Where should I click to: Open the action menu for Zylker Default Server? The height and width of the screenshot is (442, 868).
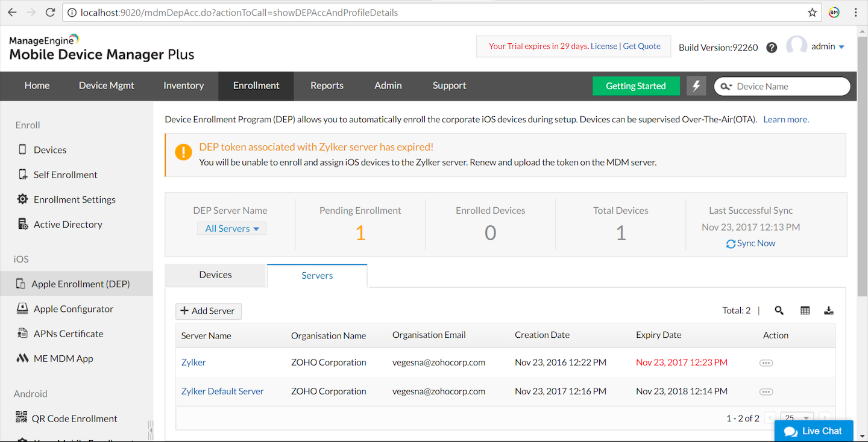pyautogui.click(x=766, y=391)
